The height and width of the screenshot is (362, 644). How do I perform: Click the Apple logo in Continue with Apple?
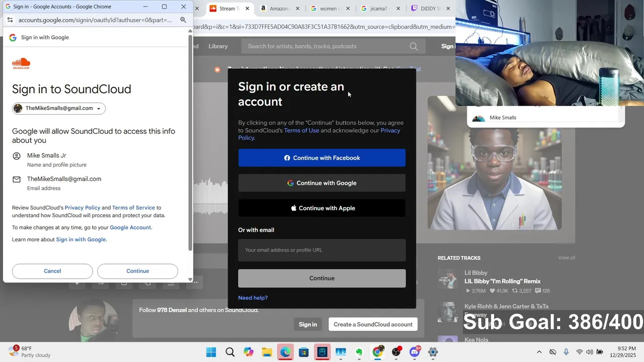(x=294, y=208)
